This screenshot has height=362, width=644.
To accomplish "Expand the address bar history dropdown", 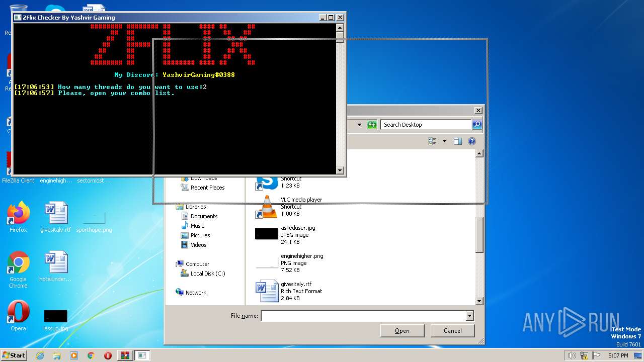I will click(x=359, y=125).
